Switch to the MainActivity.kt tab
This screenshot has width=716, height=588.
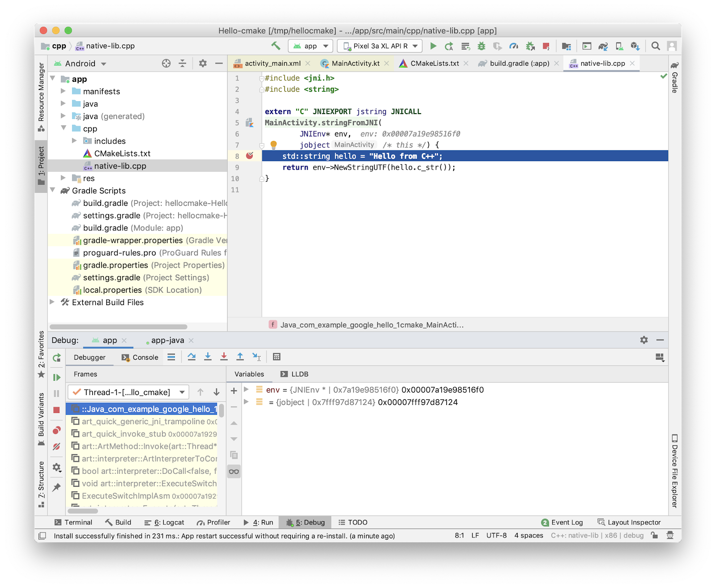tap(355, 63)
